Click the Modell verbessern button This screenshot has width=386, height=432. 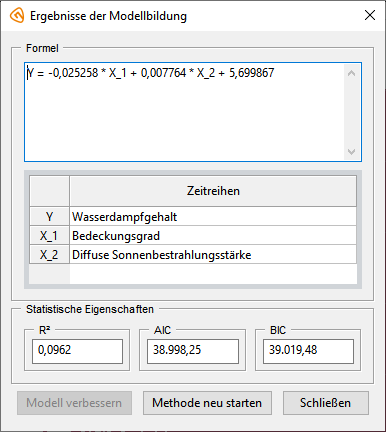coord(74,403)
